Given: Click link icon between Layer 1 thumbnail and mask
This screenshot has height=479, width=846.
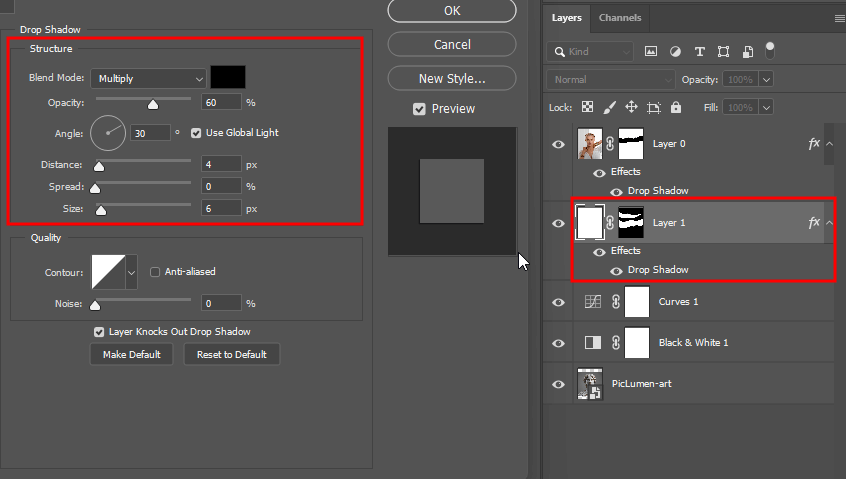Looking at the screenshot, I should point(610,222).
